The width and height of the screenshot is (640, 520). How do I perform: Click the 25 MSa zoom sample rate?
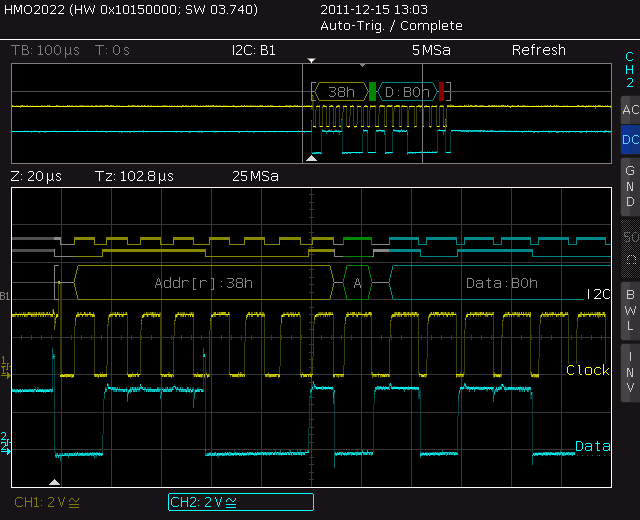coord(256,176)
